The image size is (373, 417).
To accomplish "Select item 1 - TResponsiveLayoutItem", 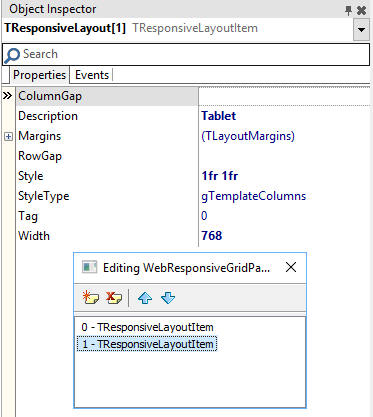I will pos(147,344).
